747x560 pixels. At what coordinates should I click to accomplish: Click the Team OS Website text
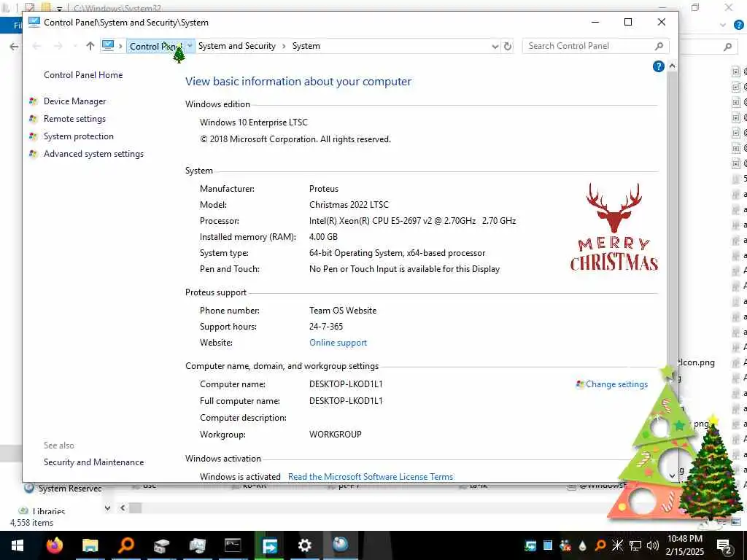[x=343, y=311]
